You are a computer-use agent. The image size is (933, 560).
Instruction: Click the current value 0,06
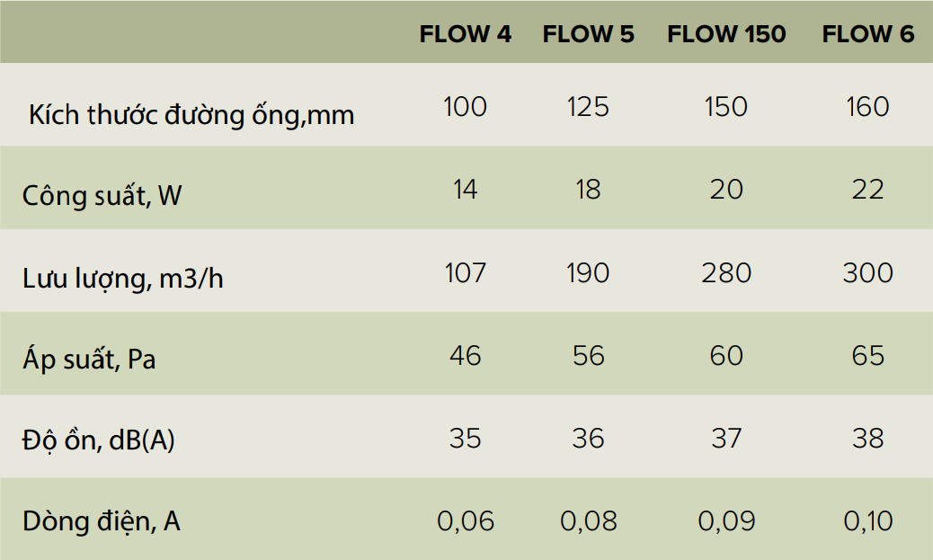[466, 521]
